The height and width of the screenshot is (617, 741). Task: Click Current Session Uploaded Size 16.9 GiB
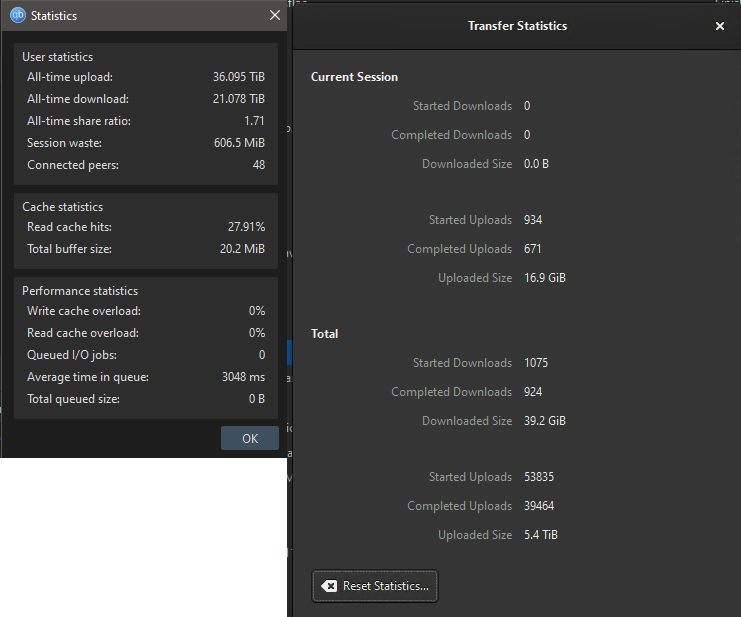(x=545, y=278)
